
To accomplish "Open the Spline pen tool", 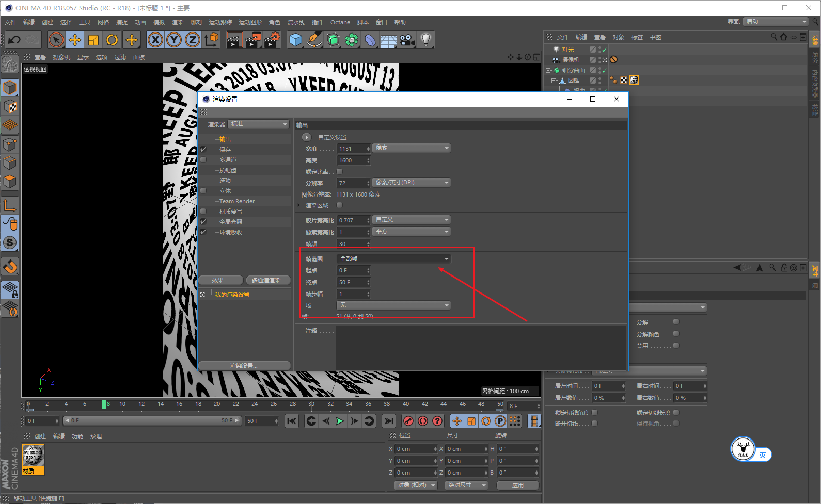I will click(314, 40).
